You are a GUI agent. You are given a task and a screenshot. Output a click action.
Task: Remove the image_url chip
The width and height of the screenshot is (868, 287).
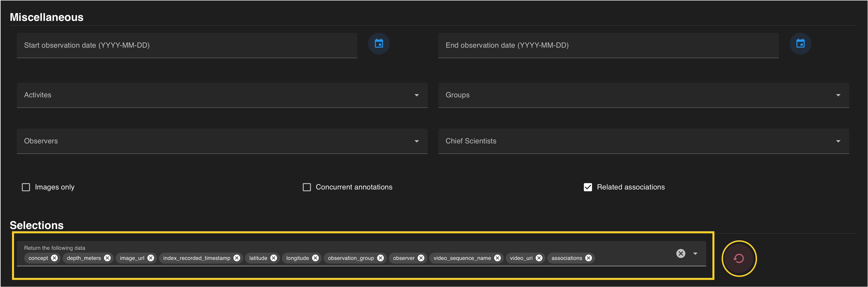tap(151, 258)
